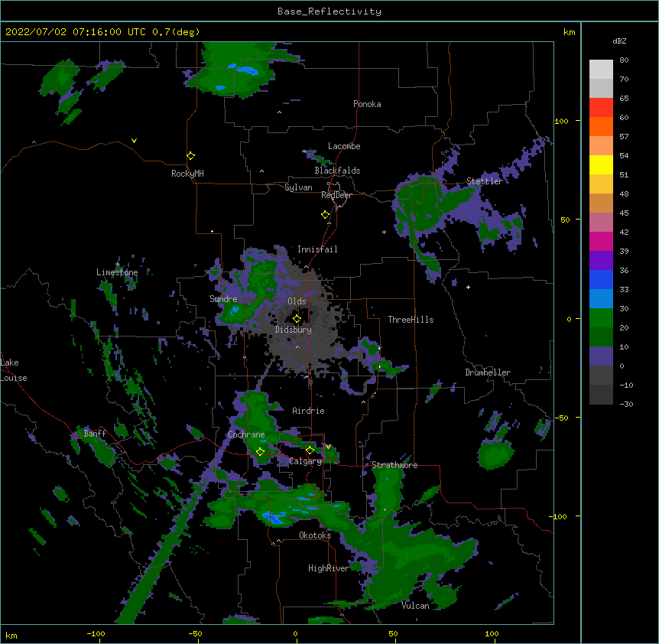Click the white asterisk east of RedDeer
This screenshot has height=644, width=659.
pos(384,232)
